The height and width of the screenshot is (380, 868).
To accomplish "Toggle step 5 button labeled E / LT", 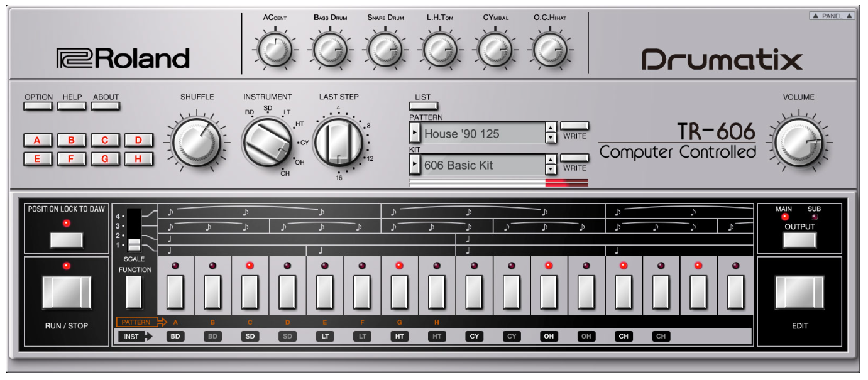I will point(324,291).
